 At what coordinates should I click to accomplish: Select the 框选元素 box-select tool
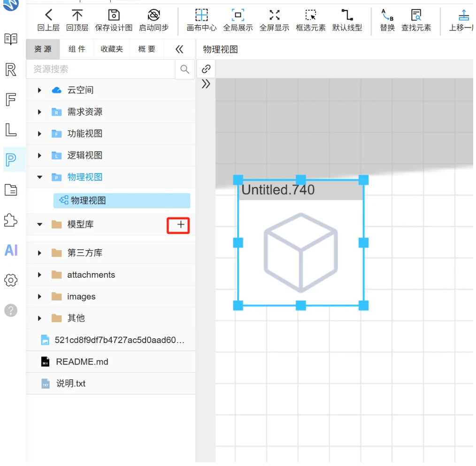click(311, 15)
